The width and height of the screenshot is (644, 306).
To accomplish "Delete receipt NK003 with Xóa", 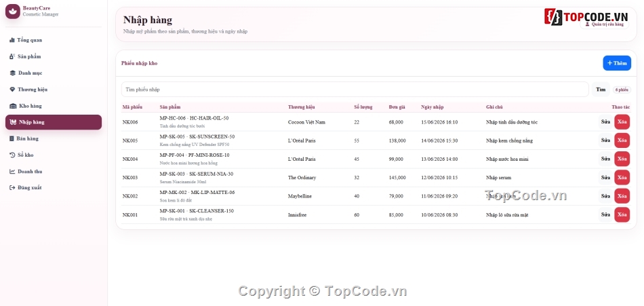I will click(x=622, y=178).
